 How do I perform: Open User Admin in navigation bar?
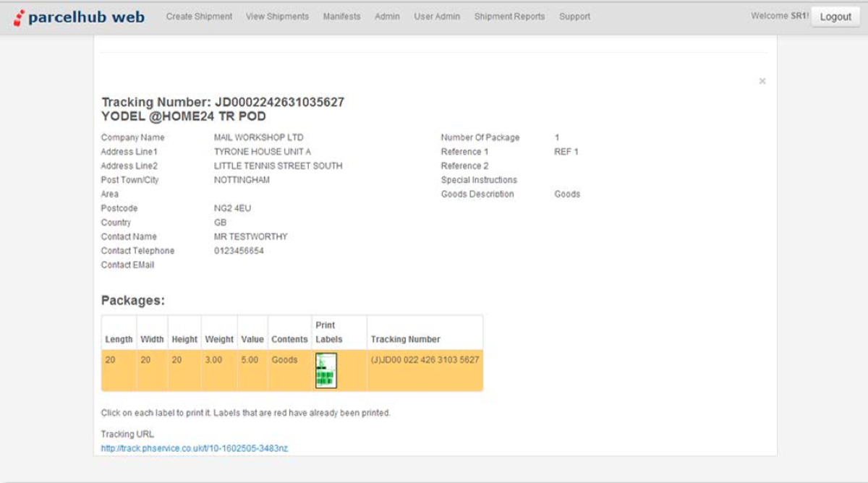pos(437,17)
